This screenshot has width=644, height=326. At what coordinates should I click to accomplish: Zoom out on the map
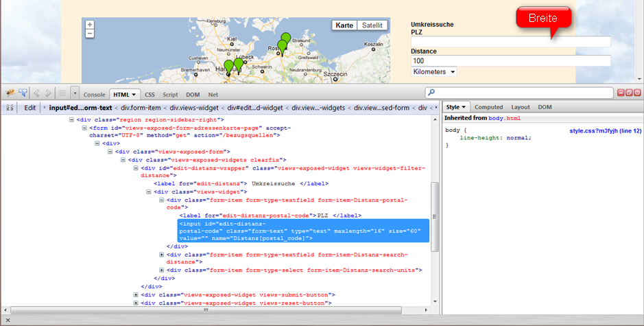click(x=90, y=34)
